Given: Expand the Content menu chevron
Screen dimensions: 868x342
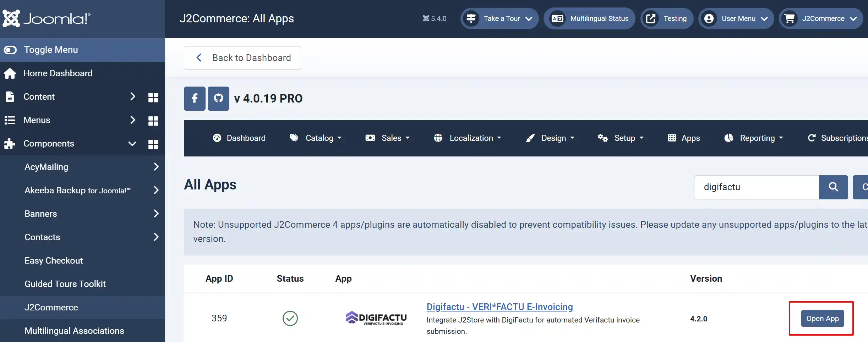Looking at the screenshot, I should click(132, 96).
